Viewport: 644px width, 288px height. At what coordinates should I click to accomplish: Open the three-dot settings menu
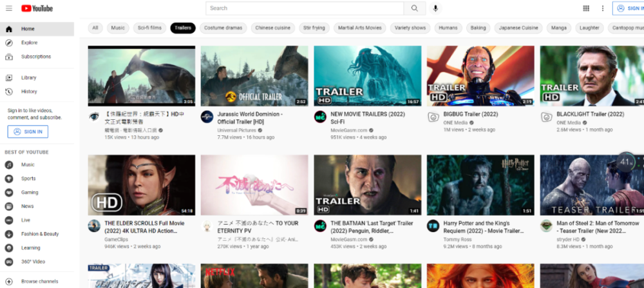point(603,8)
